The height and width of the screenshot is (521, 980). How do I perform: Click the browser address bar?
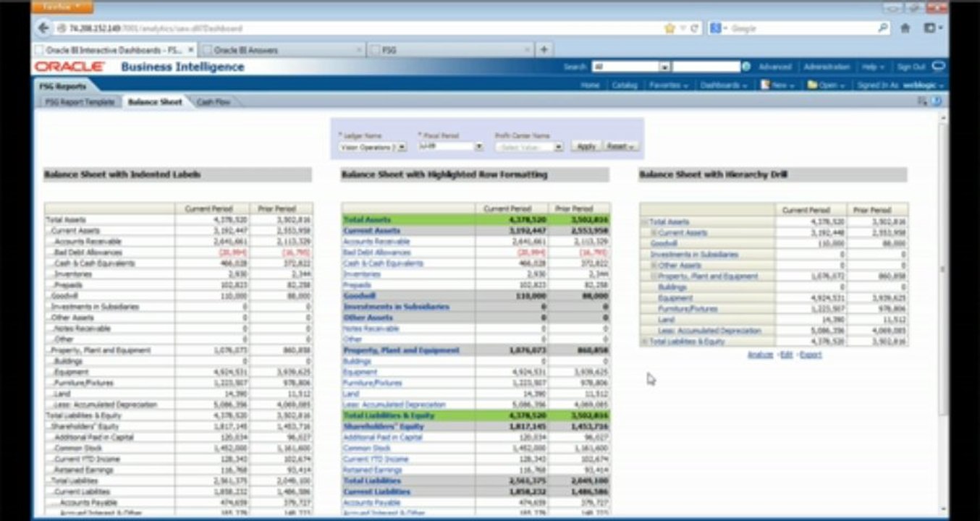coord(355,28)
